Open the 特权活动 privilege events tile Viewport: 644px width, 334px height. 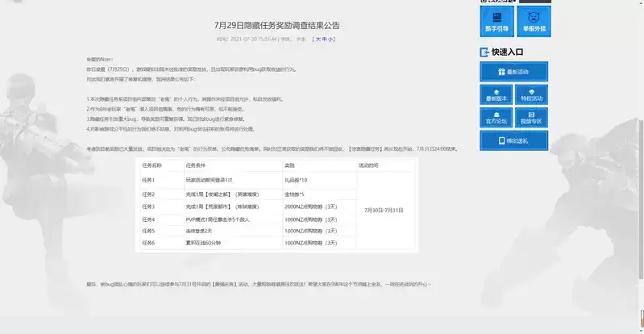click(531, 94)
